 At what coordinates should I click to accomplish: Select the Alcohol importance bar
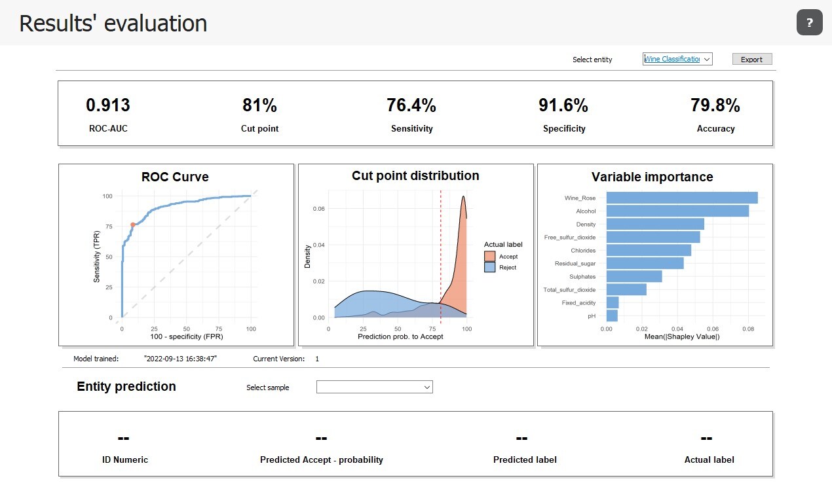click(x=677, y=211)
